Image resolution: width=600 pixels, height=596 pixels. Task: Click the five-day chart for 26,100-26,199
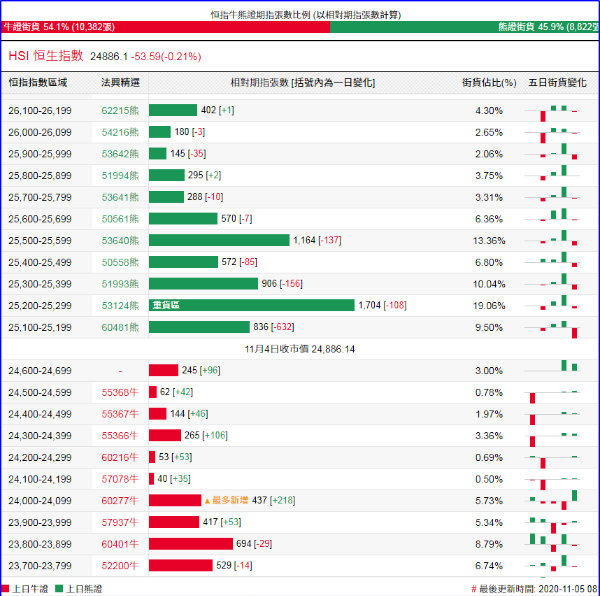pyautogui.click(x=553, y=112)
